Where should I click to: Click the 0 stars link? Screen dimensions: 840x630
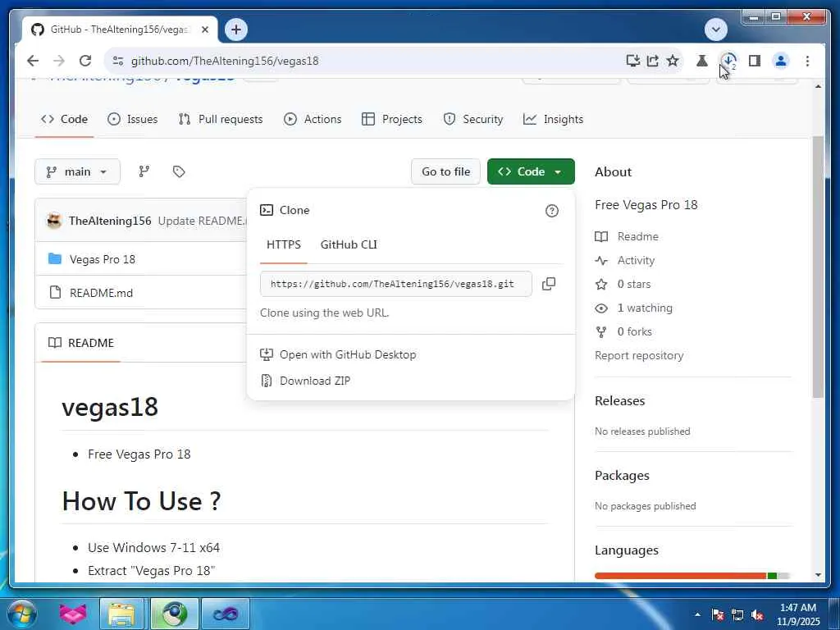click(x=634, y=284)
